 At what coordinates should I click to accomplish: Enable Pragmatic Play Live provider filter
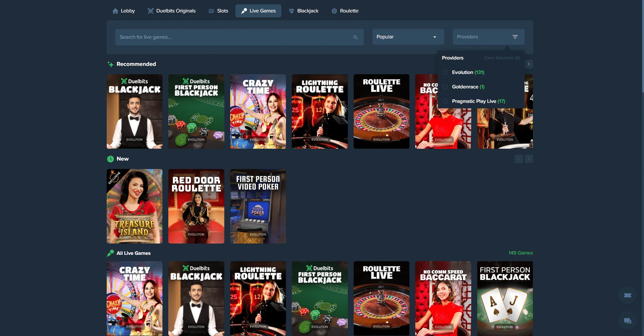coord(445,101)
